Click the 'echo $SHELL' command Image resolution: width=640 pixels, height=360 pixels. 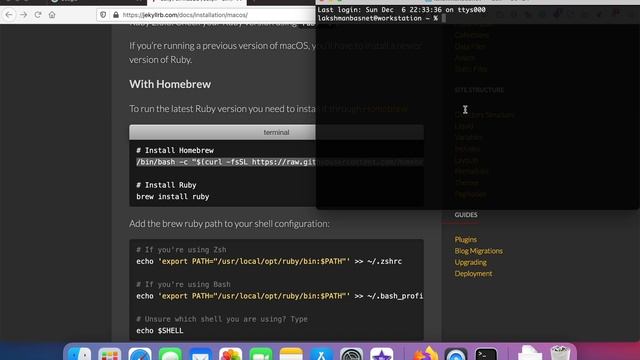coord(160,331)
